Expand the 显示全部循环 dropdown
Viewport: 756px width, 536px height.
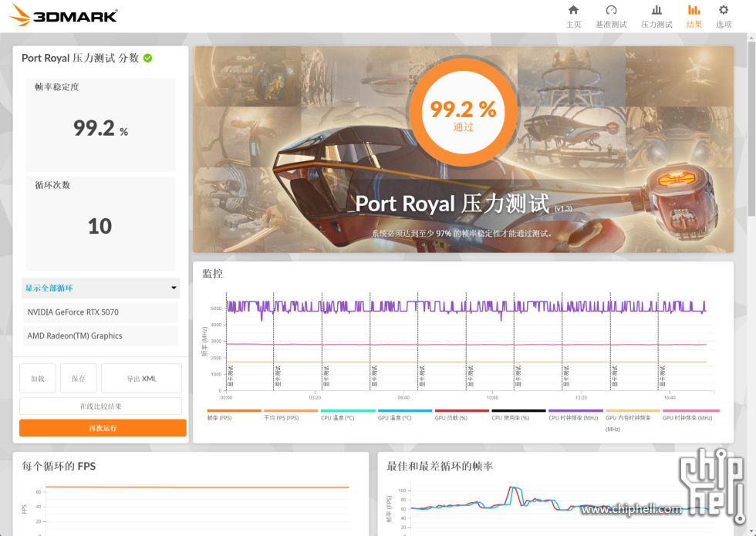100,288
